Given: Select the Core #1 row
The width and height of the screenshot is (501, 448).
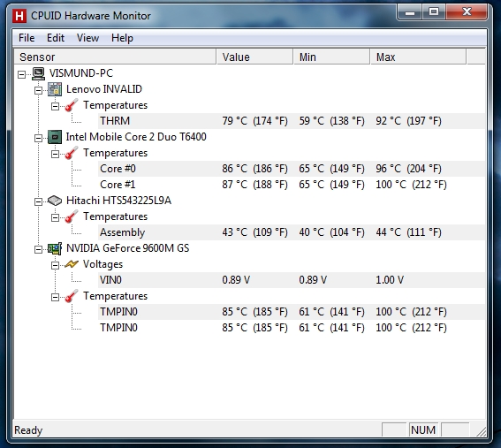Looking at the screenshot, I should [x=292, y=185].
